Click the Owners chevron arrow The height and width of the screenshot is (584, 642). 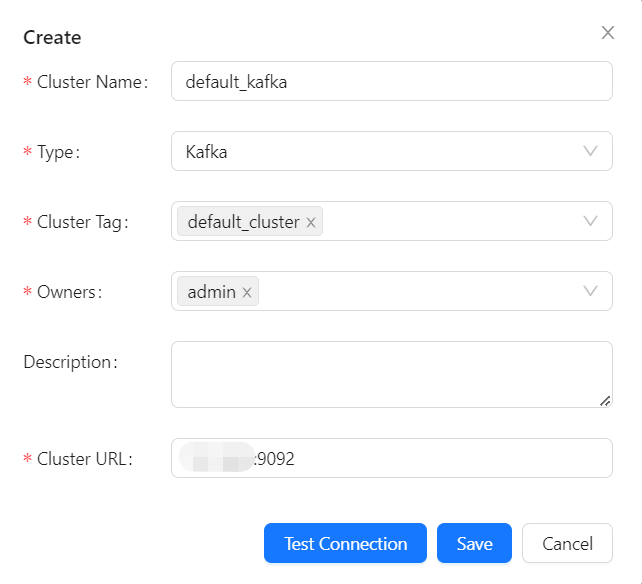(x=590, y=292)
